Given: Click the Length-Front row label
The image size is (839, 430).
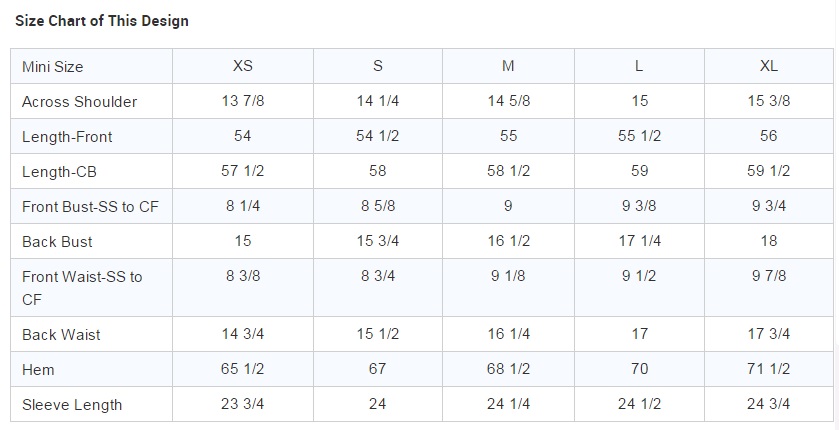Looking at the screenshot, I should pos(67,137).
